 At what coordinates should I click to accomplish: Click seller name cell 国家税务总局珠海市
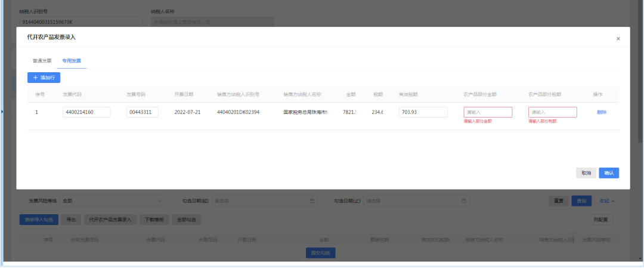point(305,112)
